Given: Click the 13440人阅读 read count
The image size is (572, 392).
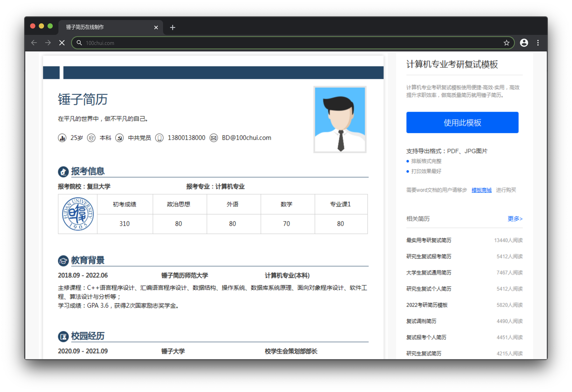Looking at the screenshot, I should [509, 240].
